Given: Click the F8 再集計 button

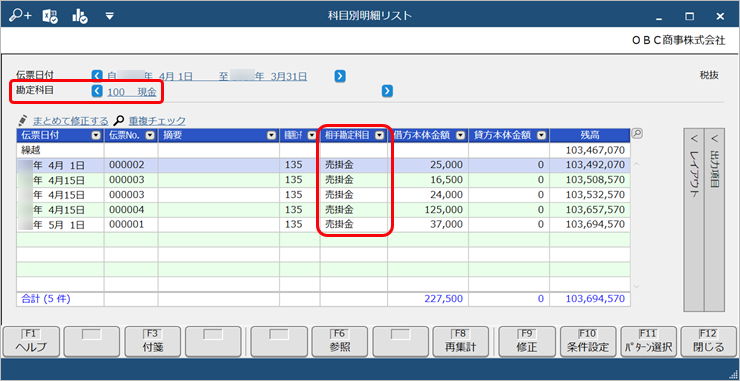Looking at the screenshot, I should [461, 342].
